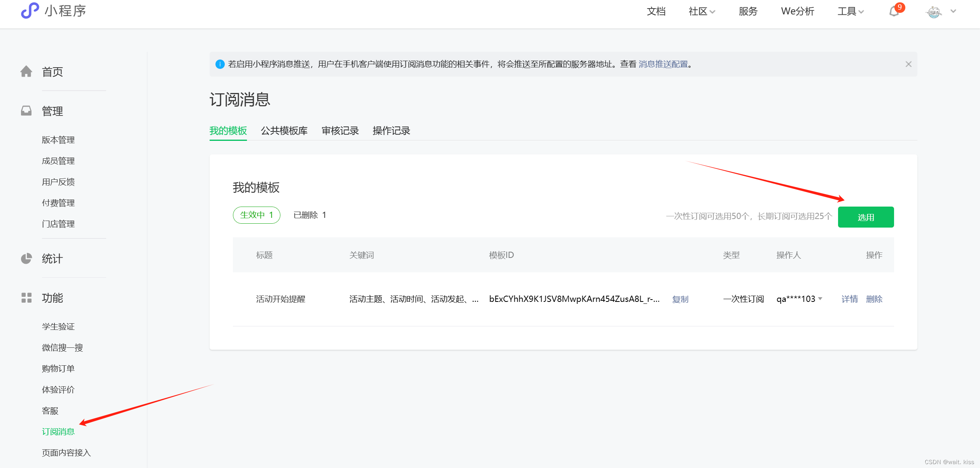The image size is (980, 468).
Task: Click the inbox icon beside 管理
Action: [x=26, y=111]
